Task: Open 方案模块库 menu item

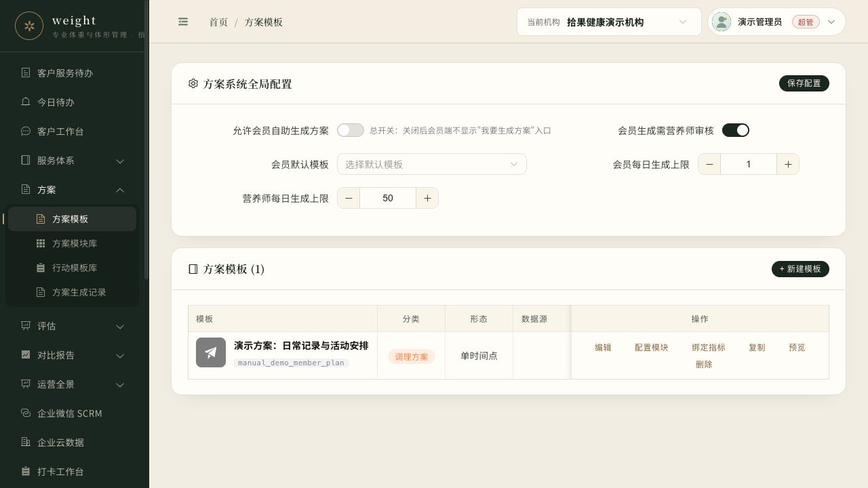Action: click(x=73, y=243)
